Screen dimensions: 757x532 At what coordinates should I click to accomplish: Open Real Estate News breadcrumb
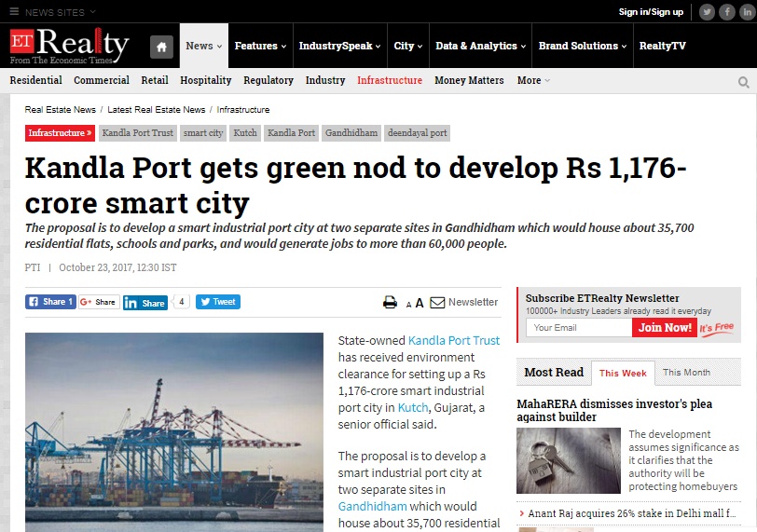tap(61, 110)
